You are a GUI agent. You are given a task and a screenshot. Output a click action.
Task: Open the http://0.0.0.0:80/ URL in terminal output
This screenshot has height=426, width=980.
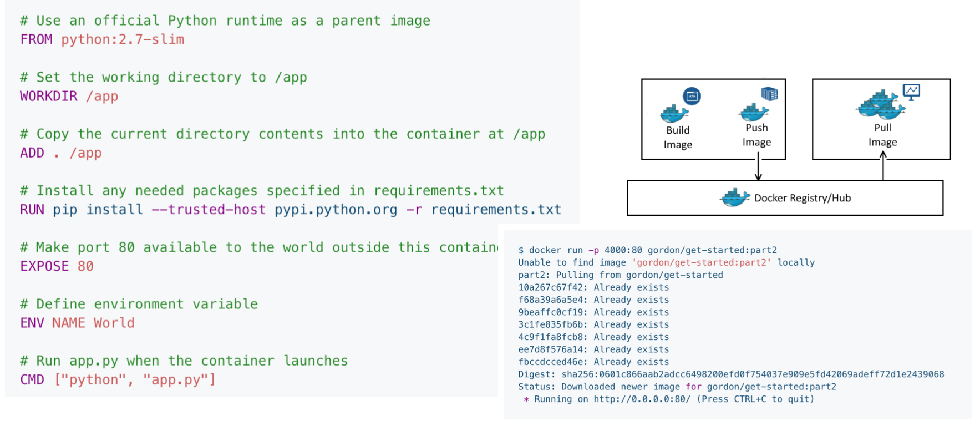(642, 399)
